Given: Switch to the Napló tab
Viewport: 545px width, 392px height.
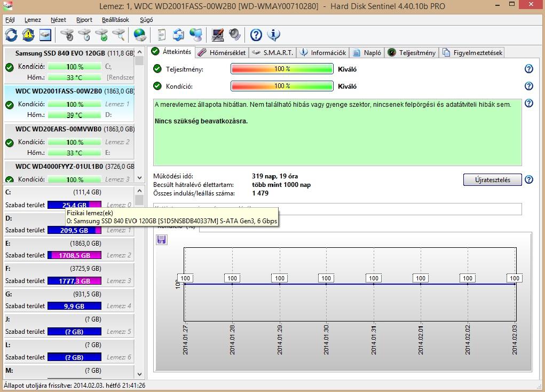Looking at the screenshot, I should click(x=367, y=52).
